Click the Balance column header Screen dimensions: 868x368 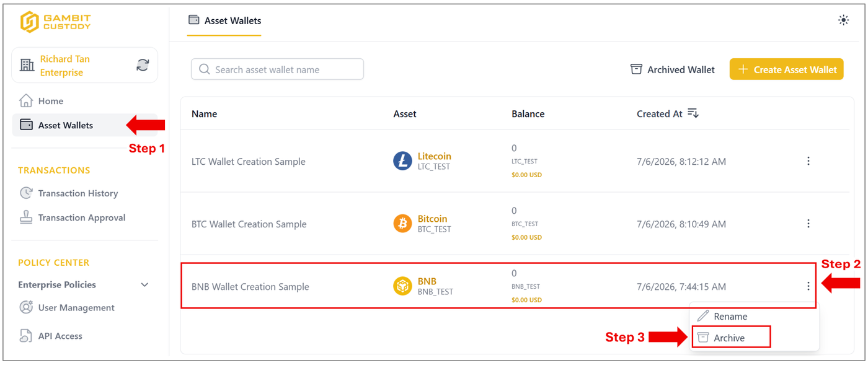click(528, 114)
